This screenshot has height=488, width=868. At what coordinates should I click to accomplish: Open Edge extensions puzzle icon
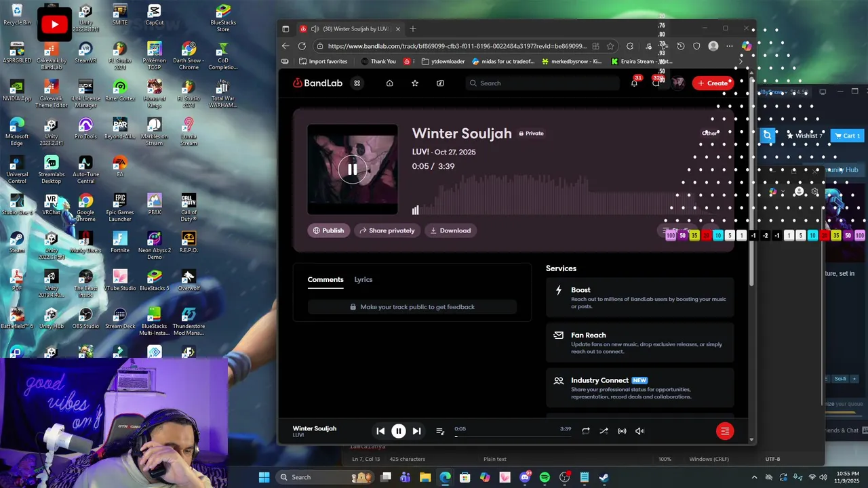click(x=630, y=46)
